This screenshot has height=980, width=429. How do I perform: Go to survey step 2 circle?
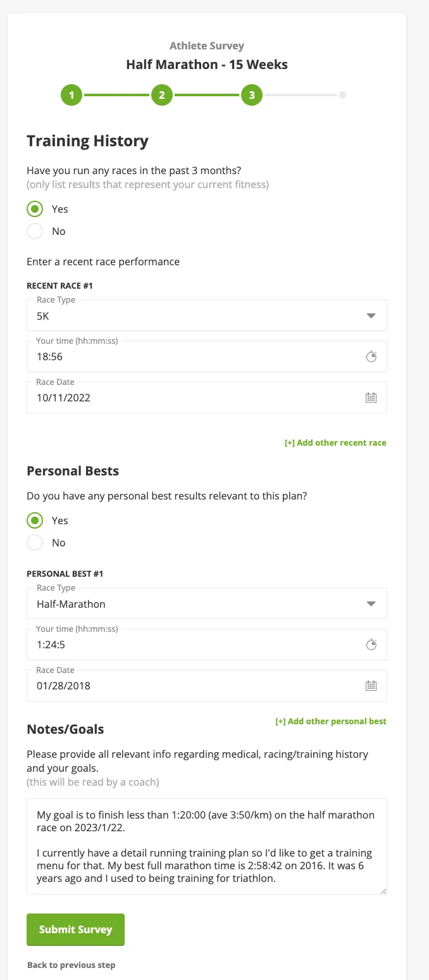[x=161, y=96]
